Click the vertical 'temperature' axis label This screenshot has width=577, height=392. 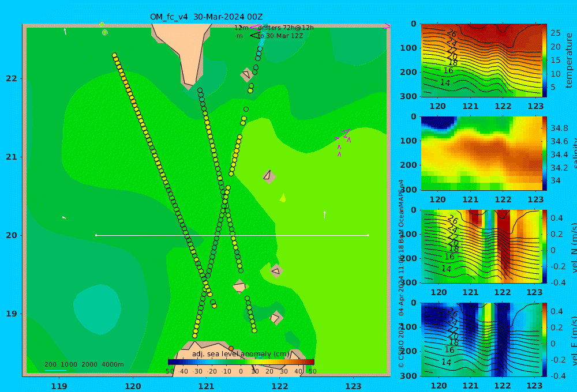[569, 61]
